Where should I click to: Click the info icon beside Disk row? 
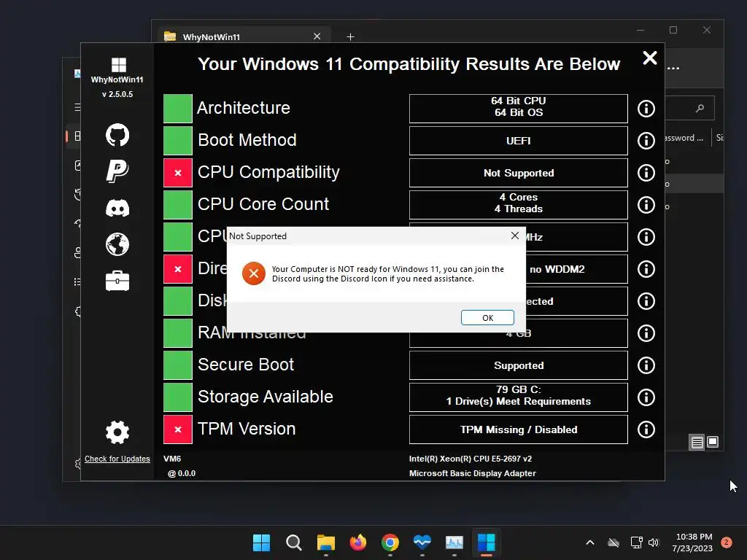(x=646, y=301)
